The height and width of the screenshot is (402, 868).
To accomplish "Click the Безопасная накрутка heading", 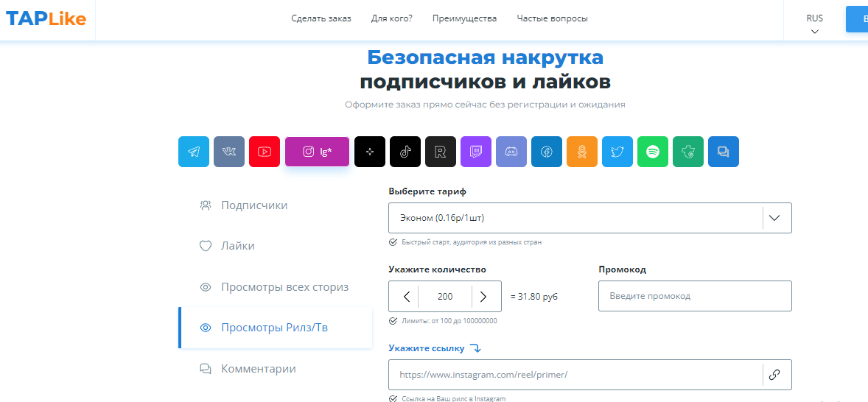I will 485,57.
